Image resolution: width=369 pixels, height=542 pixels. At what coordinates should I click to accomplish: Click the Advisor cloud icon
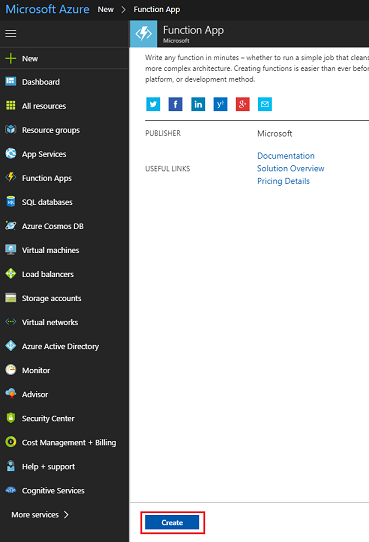pos(11,394)
